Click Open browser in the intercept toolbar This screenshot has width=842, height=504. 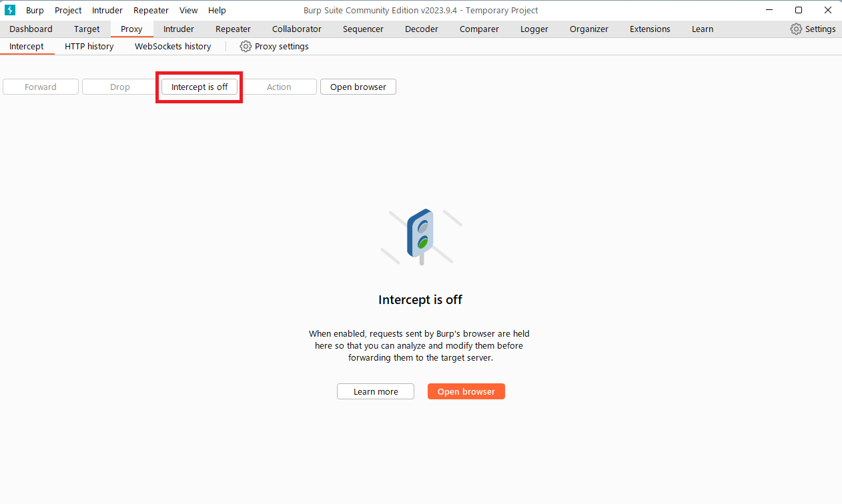358,87
